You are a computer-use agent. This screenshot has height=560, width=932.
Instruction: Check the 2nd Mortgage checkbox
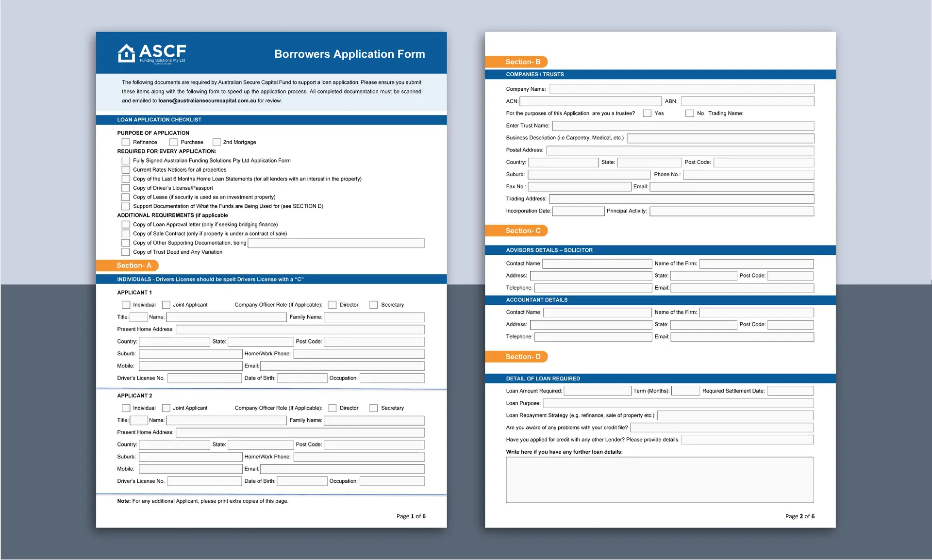216,142
